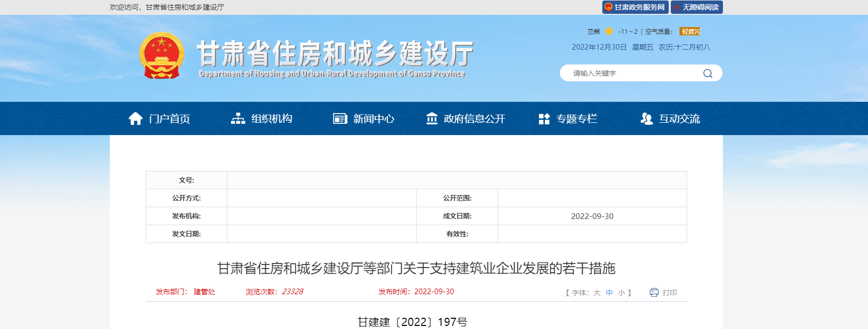Click the sun weather icon

pos(608,32)
